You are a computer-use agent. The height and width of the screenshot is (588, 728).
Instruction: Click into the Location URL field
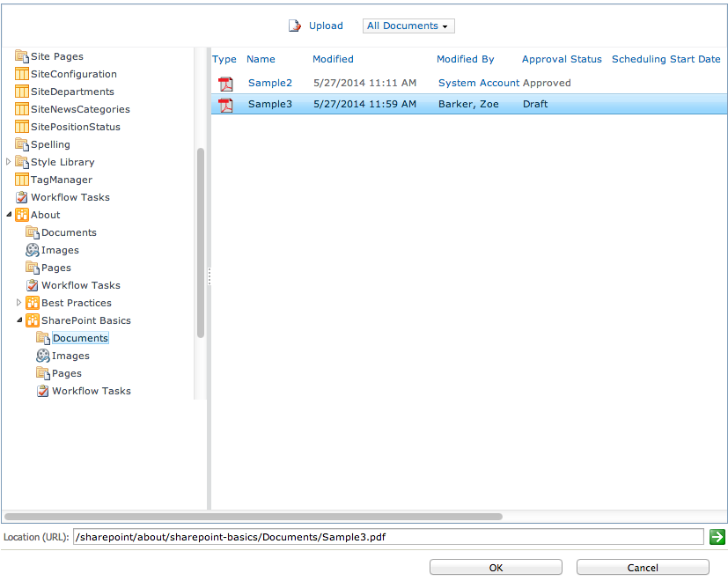388,537
